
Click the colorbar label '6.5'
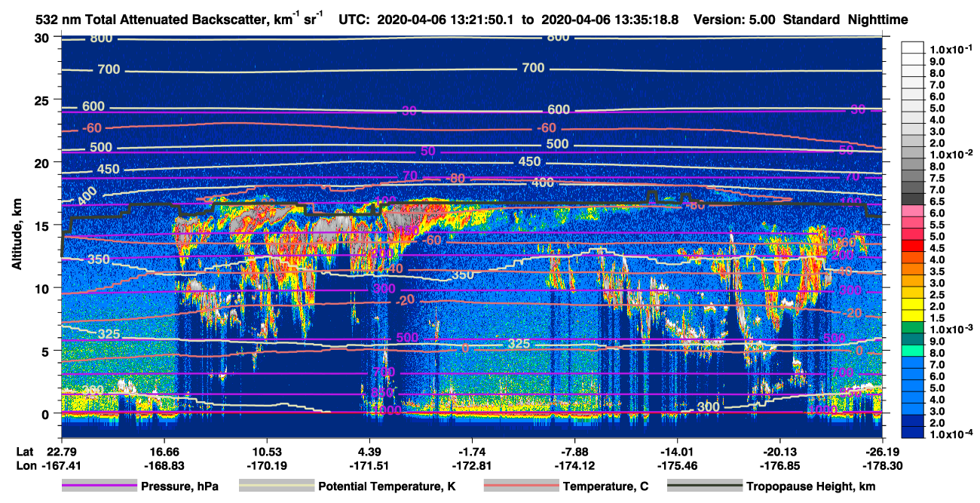point(939,201)
